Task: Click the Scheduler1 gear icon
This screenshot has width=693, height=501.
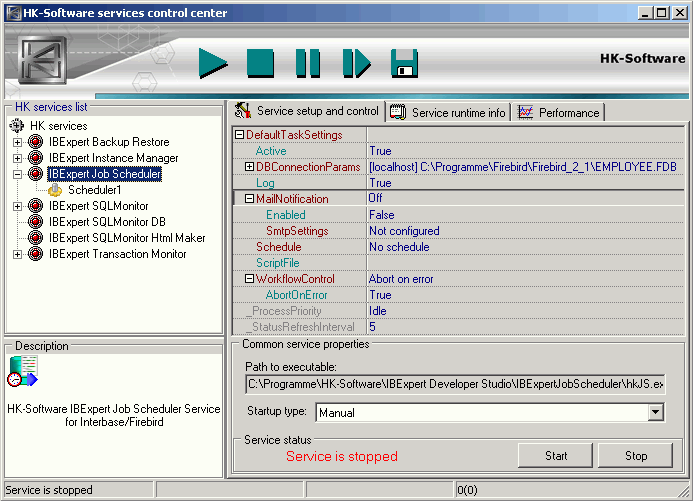Action: coord(55,190)
